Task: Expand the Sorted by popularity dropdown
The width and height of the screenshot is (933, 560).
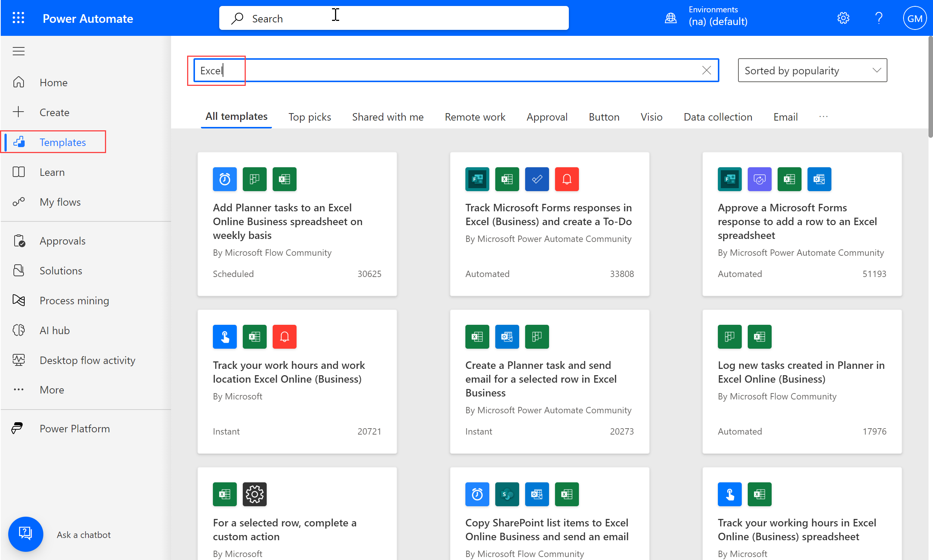Action: click(x=812, y=70)
